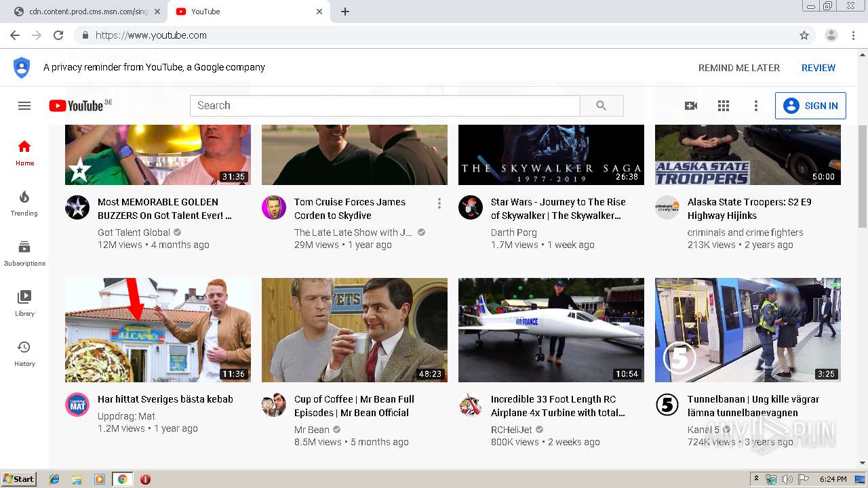The height and width of the screenshot is (488, 868).
Task: Reload the page
Action: [58, 35]
